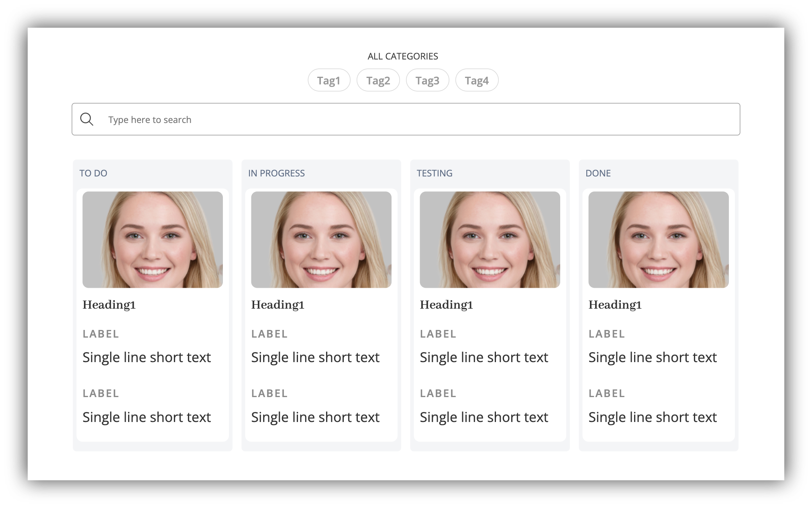Select the Tag2 category filter
Image resolution: width=812 pixels, height=508 pixels.
(378, 80)
